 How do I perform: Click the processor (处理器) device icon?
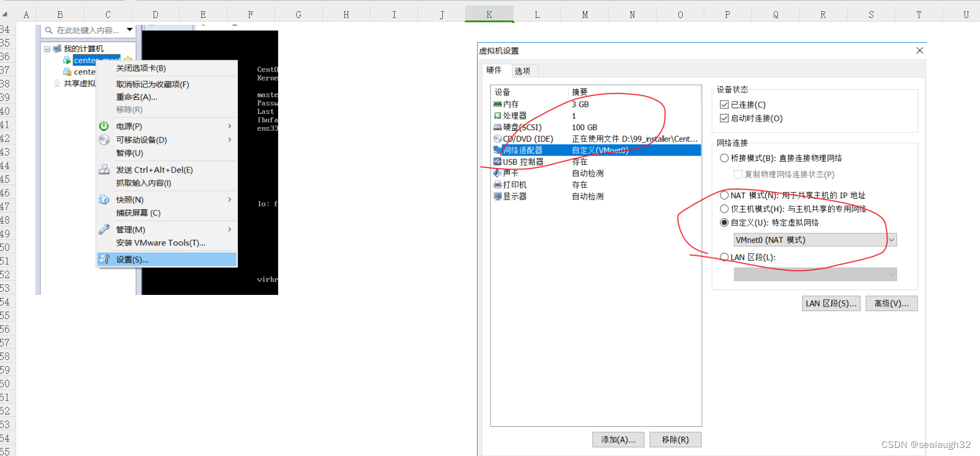click(497, 116)
